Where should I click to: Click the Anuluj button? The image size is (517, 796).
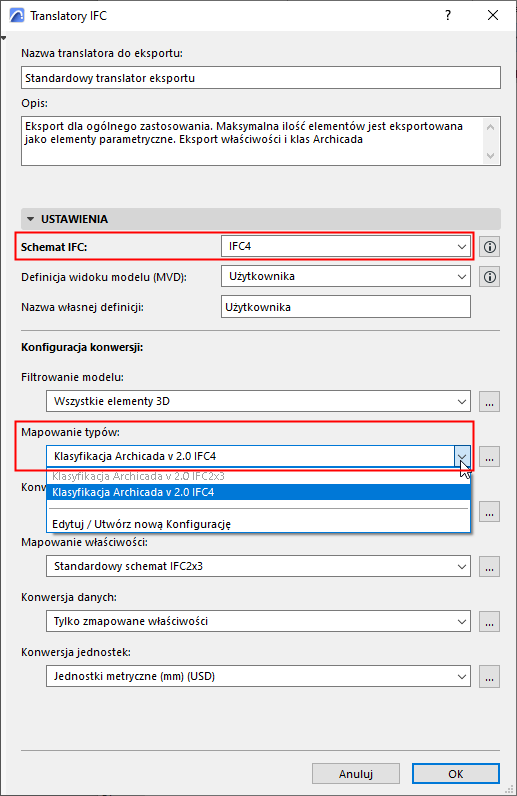[x=356, y=774]
